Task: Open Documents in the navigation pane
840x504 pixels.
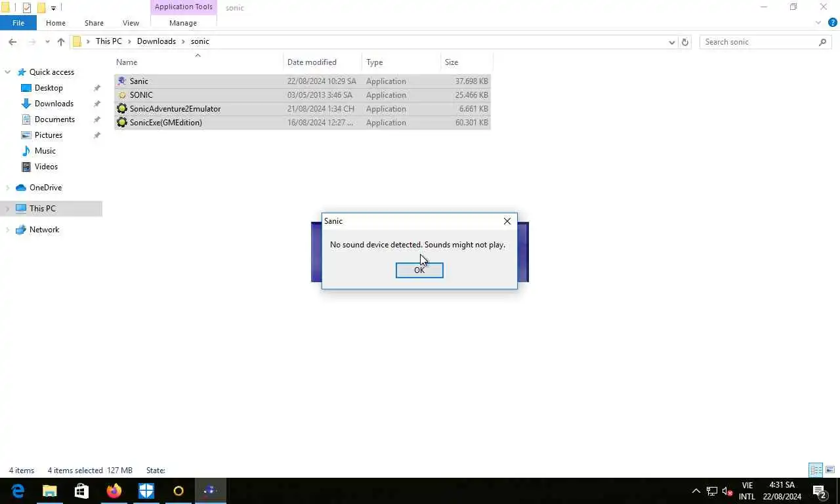Action: pos(54,119)
